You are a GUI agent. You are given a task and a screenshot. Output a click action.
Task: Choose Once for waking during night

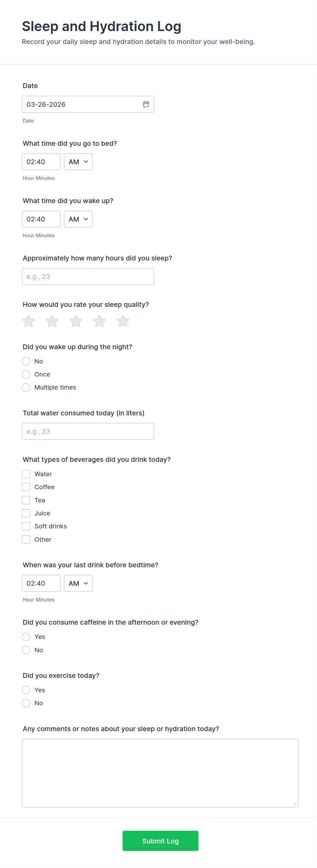pyautogui.click(x=26, y=374)
